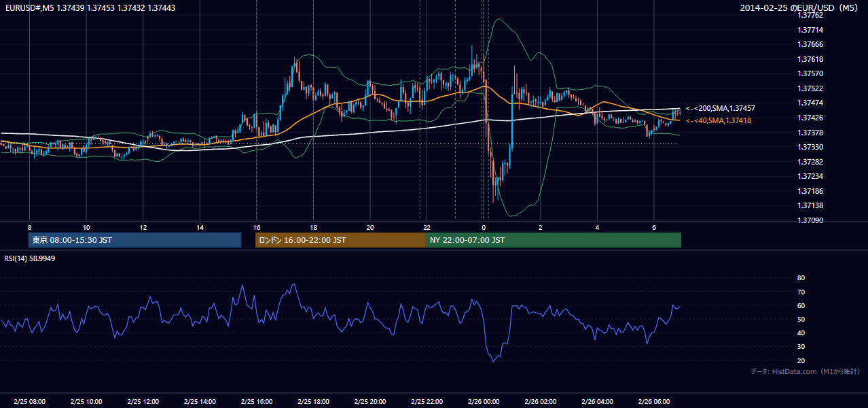
Task: Click price axis value 1.37570
Action: [x=810, y=74]
